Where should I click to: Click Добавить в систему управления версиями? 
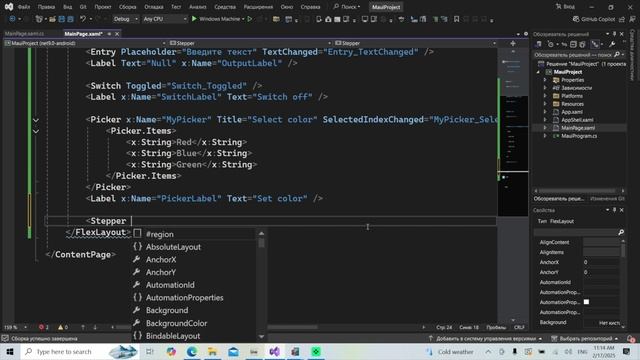click(x=485, y=339)
